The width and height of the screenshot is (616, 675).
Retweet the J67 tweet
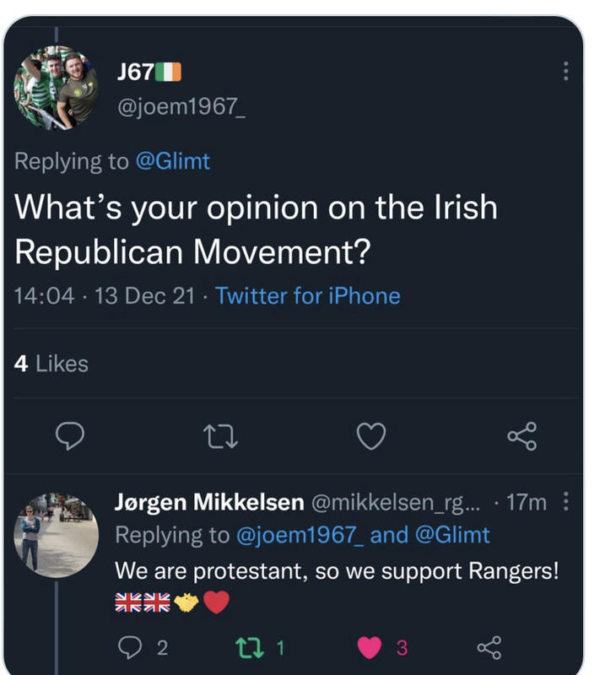click(221, 435)
